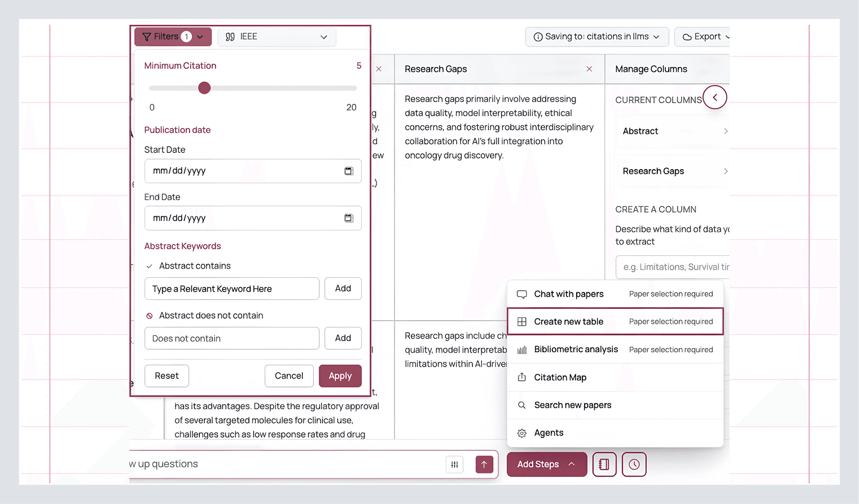The width and height of the screenshot is (859, 504).
Task: Collapse Manage Columns panel with circular arrow
Action: pyautogui.click(x=715, y=97)
